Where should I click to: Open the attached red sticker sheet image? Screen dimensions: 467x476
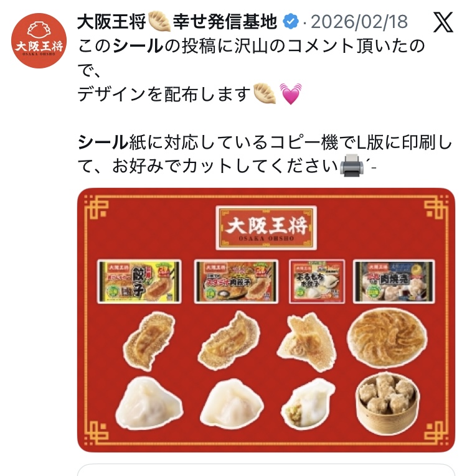pyautogui.click(x=266, y=320)
